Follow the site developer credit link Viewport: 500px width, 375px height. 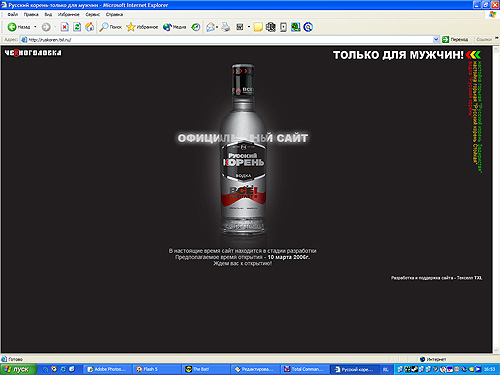tap(437, 278)
